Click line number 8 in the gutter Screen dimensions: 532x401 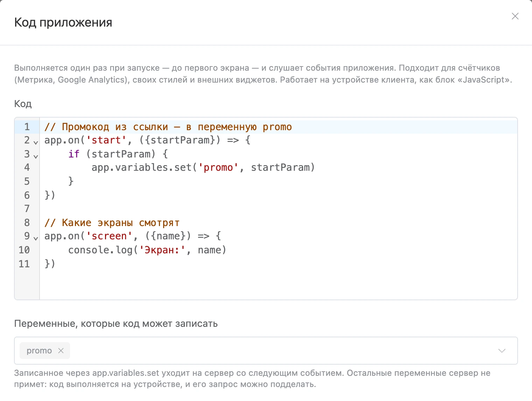point(27,223)
